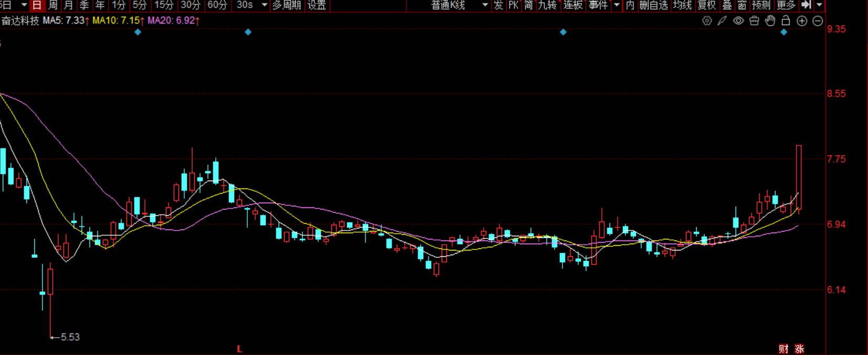
Task: Toggle the eye visibility icon
Action: (738, 21)
